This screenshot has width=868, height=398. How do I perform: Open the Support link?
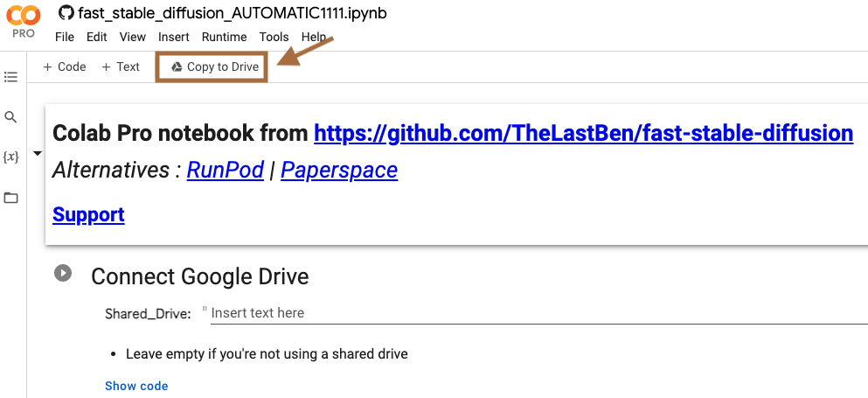(88, 214)
